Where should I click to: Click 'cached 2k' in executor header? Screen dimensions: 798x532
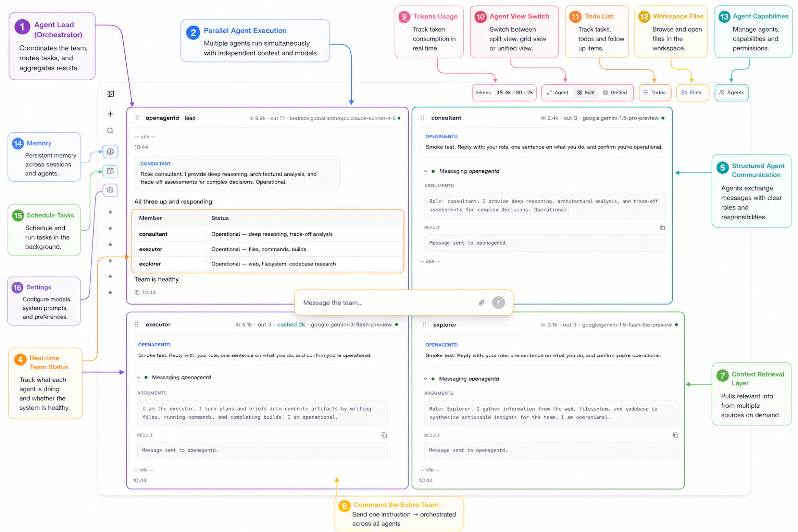291,325
